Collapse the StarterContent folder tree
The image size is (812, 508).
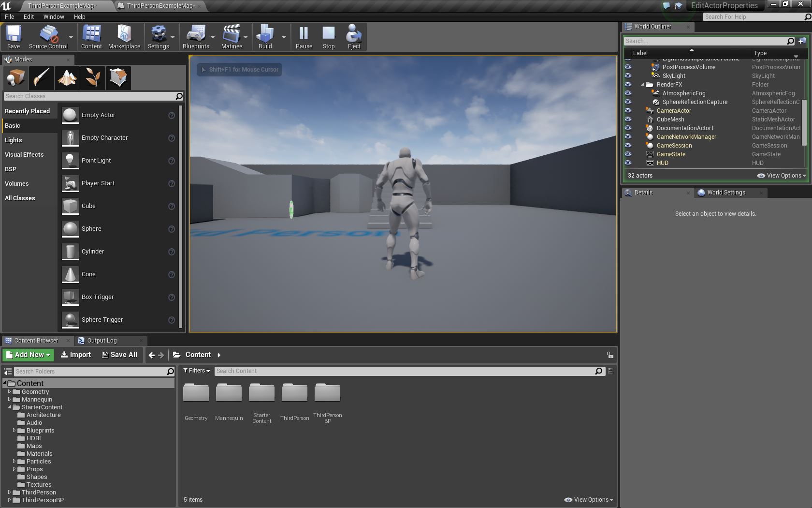click(9, 407)
